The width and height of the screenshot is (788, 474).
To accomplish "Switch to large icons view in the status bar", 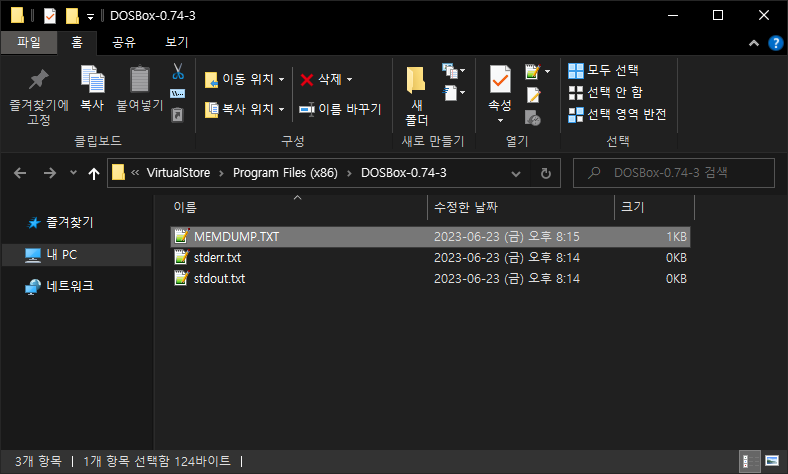I will 772,461.
